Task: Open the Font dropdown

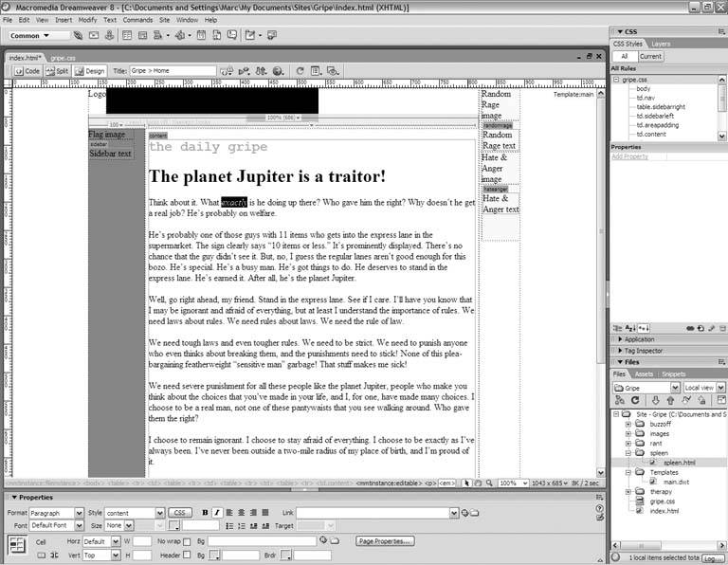Action: 79,525
